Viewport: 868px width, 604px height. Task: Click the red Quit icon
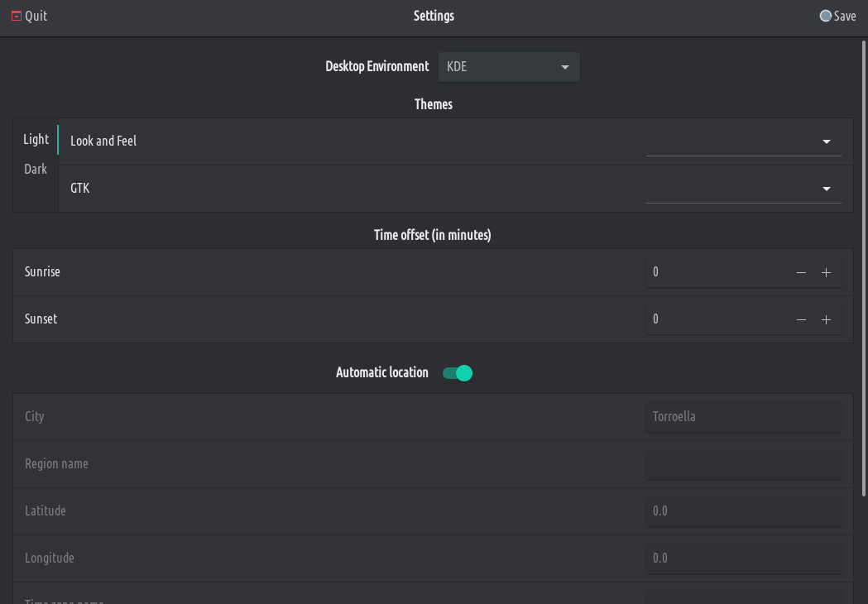click(16, 16)
